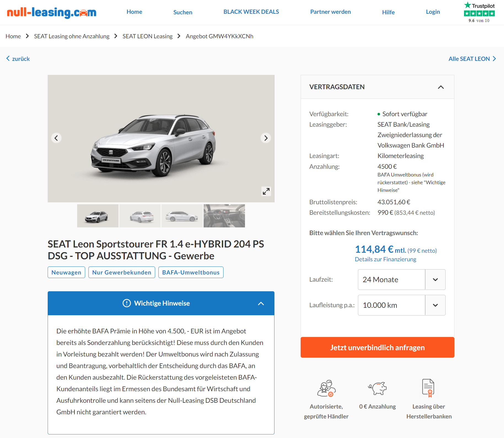Click the main car image
This screenshot has height=438, width=504.
coord(161,138)
